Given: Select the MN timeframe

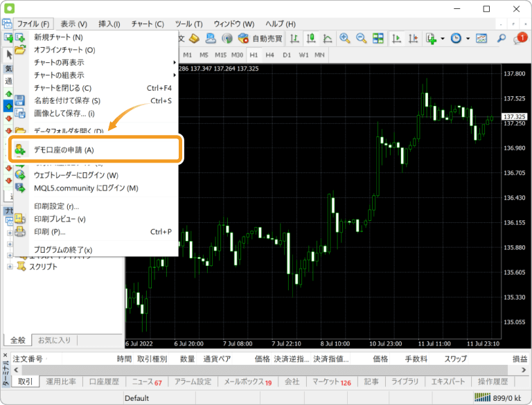Looking at the screenshot, I should [x=319, y=55].
